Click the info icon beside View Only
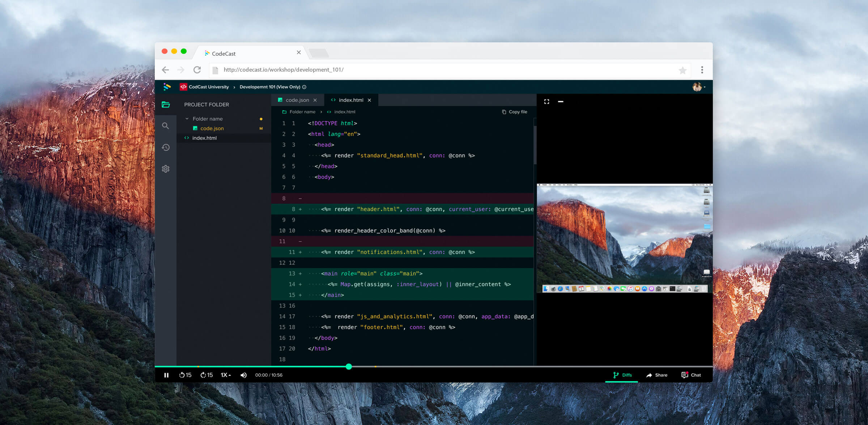 304,87
